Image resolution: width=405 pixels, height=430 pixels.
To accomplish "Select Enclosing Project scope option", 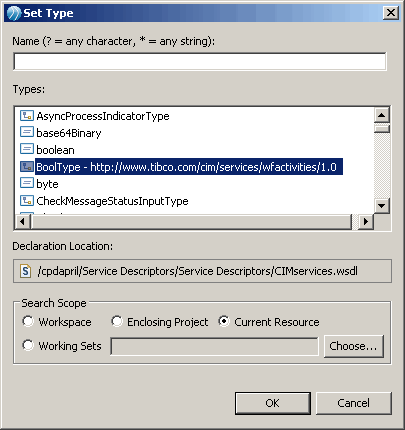I will 117,321.
